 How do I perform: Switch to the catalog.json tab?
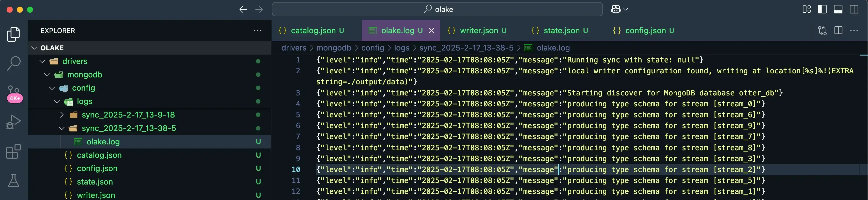[313, 31]
